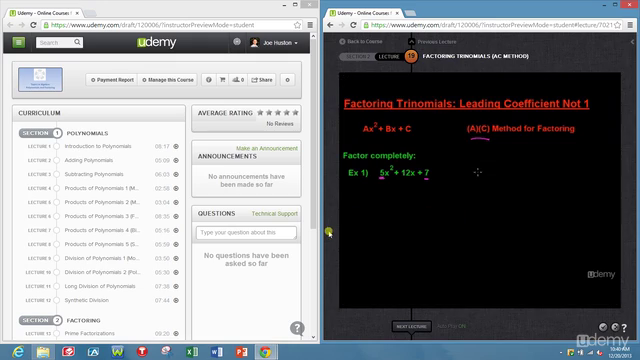Toggle completion circle for Long Division of Polynomials
The height and width of the screenshot is (360, 640).
pos(57,286)
